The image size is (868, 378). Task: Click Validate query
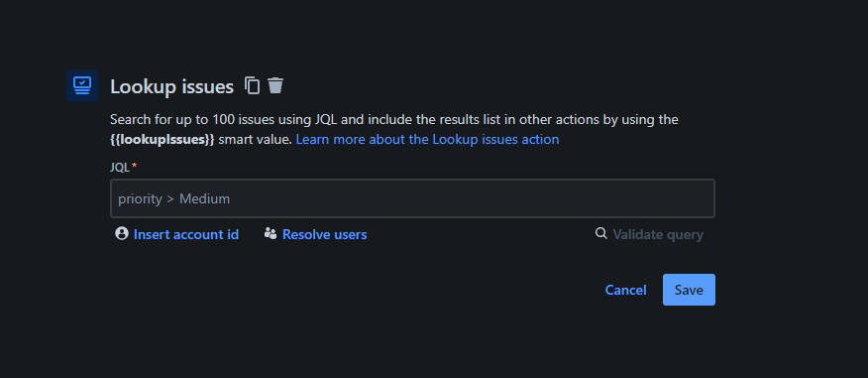649,234
